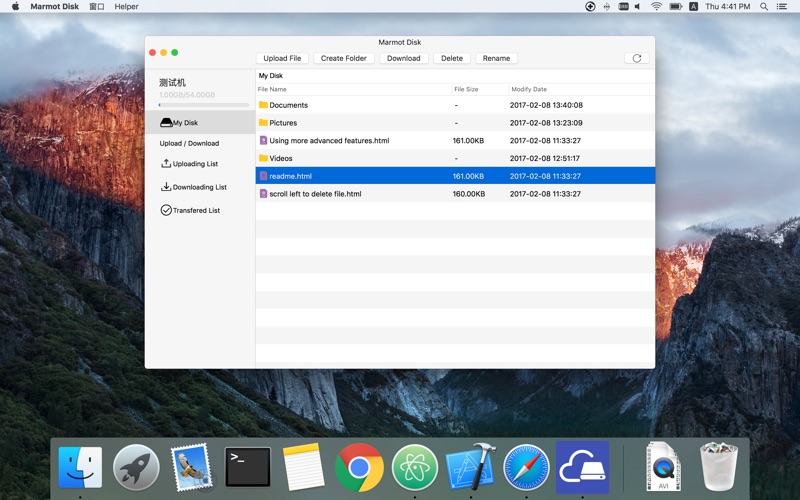Select scroll left to delete file.html
800x500 pixels.
455,194
